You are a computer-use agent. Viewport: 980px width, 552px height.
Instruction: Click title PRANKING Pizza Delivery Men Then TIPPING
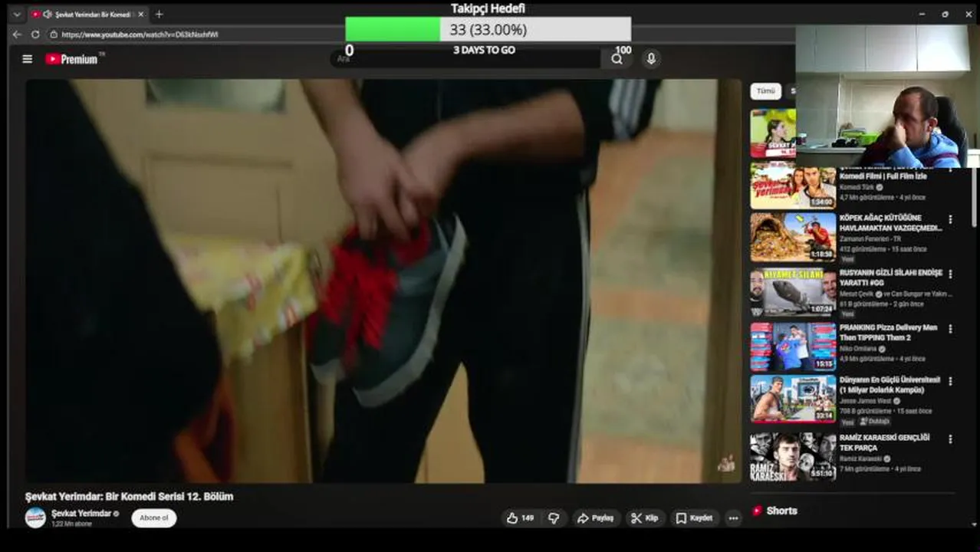pyautogui.click(x=888, y=333)
